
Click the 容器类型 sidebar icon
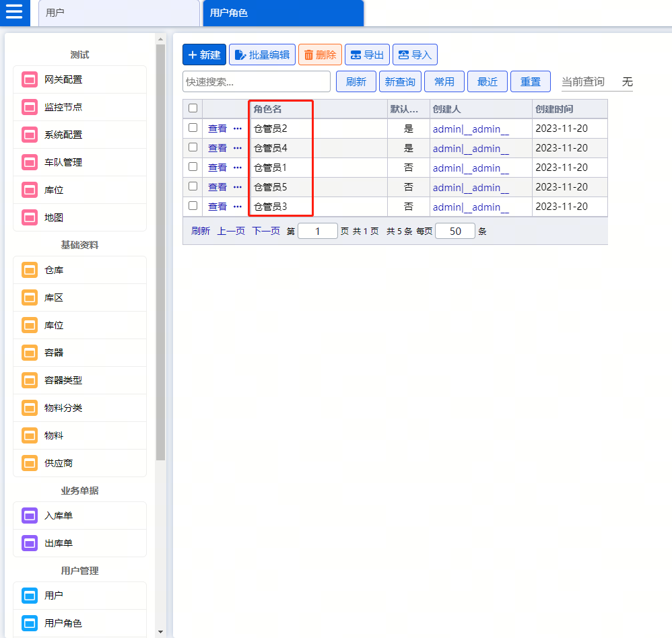(x=30, y=380)
